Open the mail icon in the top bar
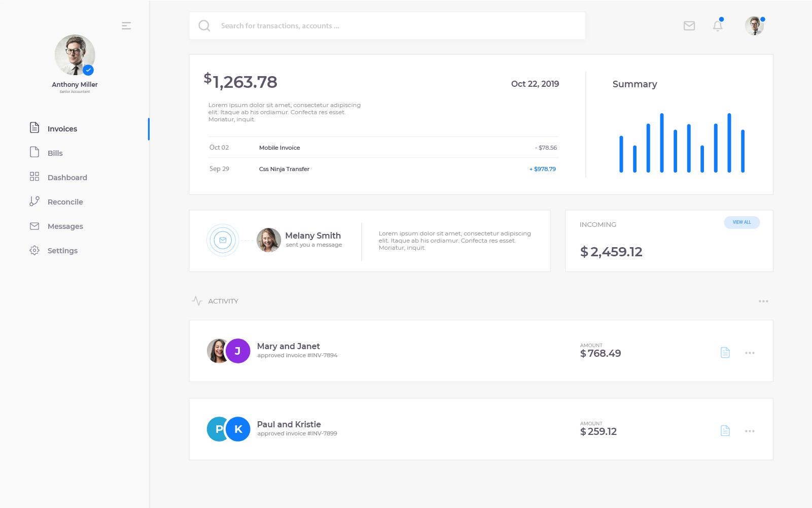Screen dimensions: 812x508 coord(689,26)
